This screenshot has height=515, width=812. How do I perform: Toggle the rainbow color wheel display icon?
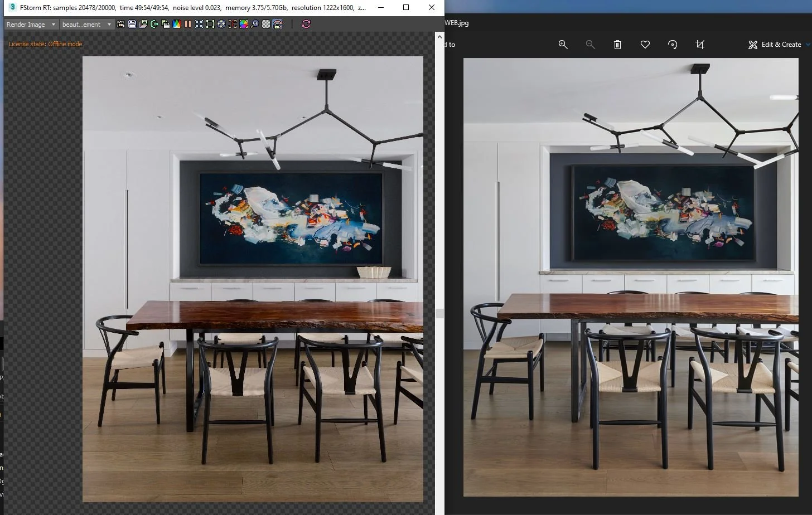pyautogui.click(x=244, y=24)
